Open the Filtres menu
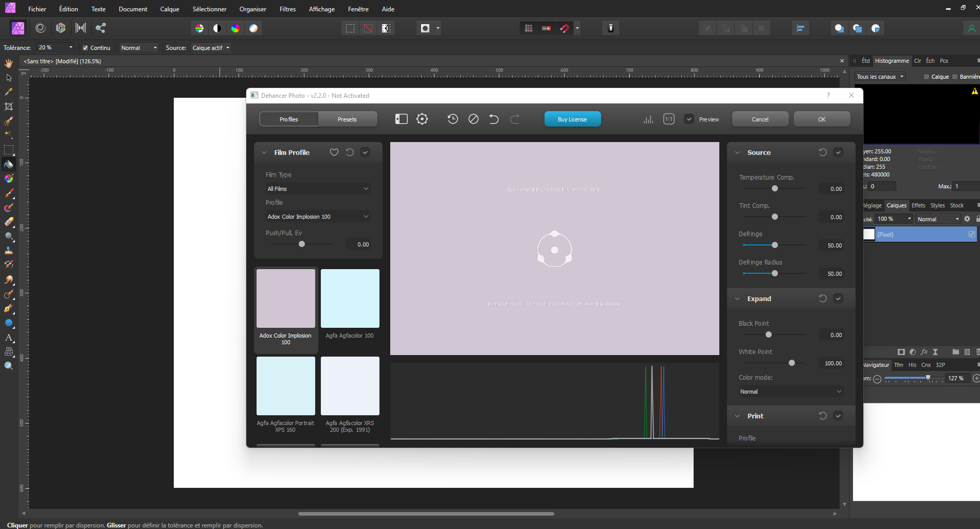980x529 pixels. click(287, 9)
